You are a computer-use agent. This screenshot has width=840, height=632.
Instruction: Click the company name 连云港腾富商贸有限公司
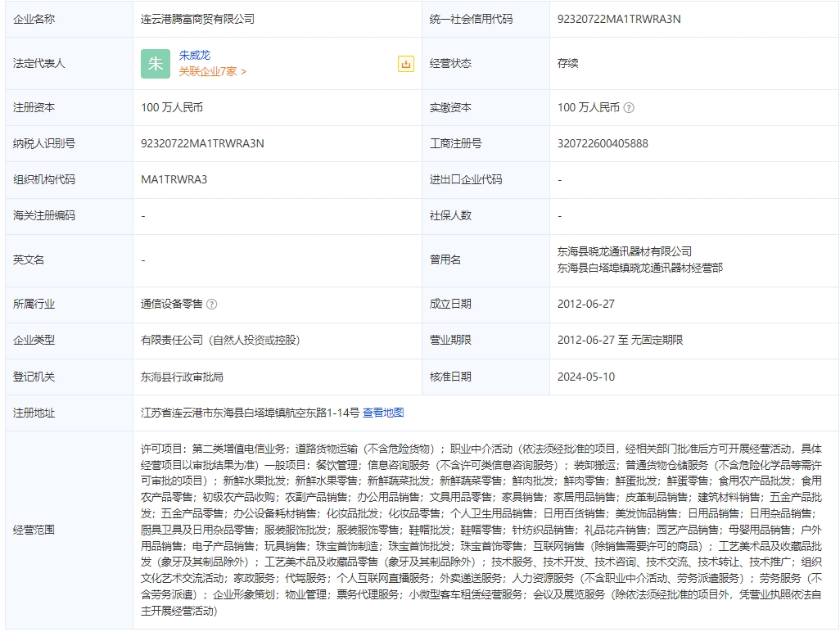[197, 19]
